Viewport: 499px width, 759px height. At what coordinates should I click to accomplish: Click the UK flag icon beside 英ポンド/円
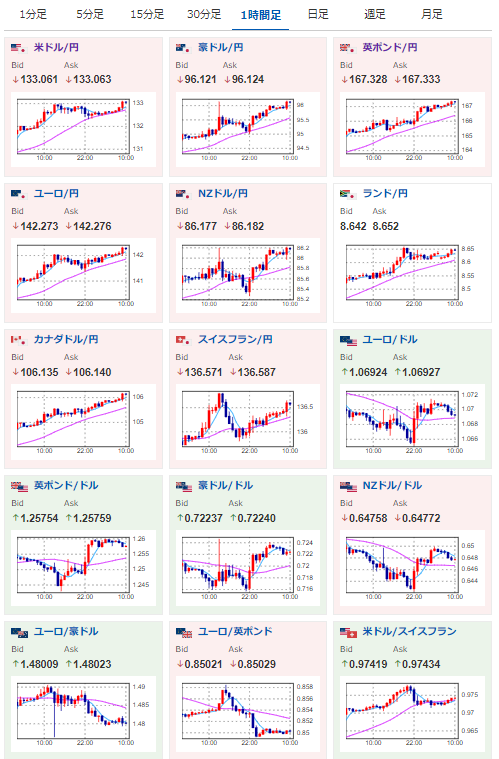point(348,48)
